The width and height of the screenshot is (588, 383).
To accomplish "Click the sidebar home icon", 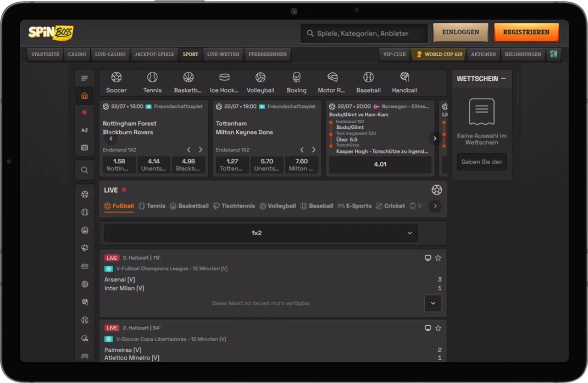I will (x=84, y=96).
